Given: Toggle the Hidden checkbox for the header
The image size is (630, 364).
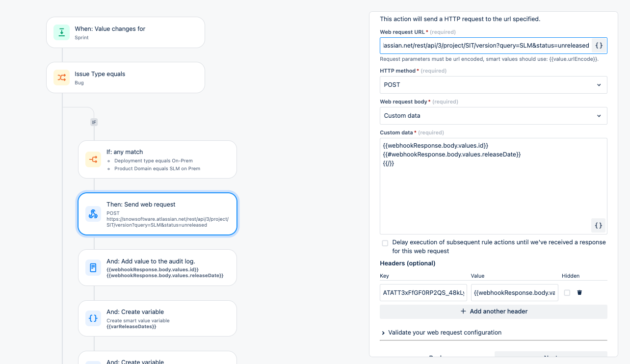Looking at the screenshot, I should click(x=567, y=292).
